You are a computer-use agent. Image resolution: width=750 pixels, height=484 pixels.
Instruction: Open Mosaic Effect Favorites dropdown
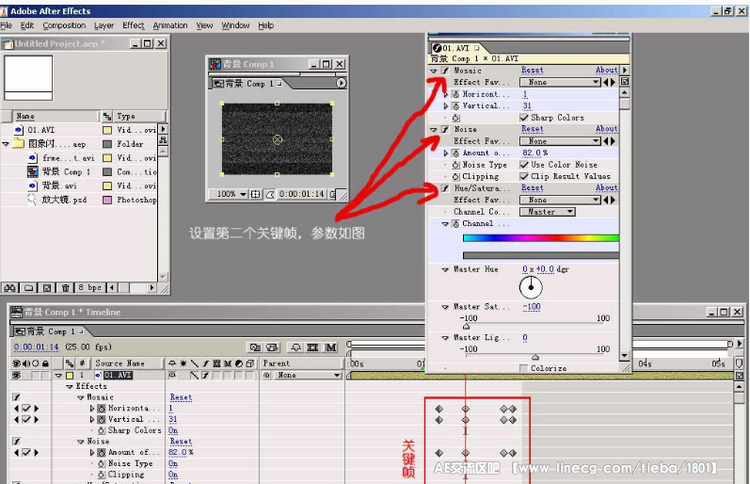pos(560,82)
